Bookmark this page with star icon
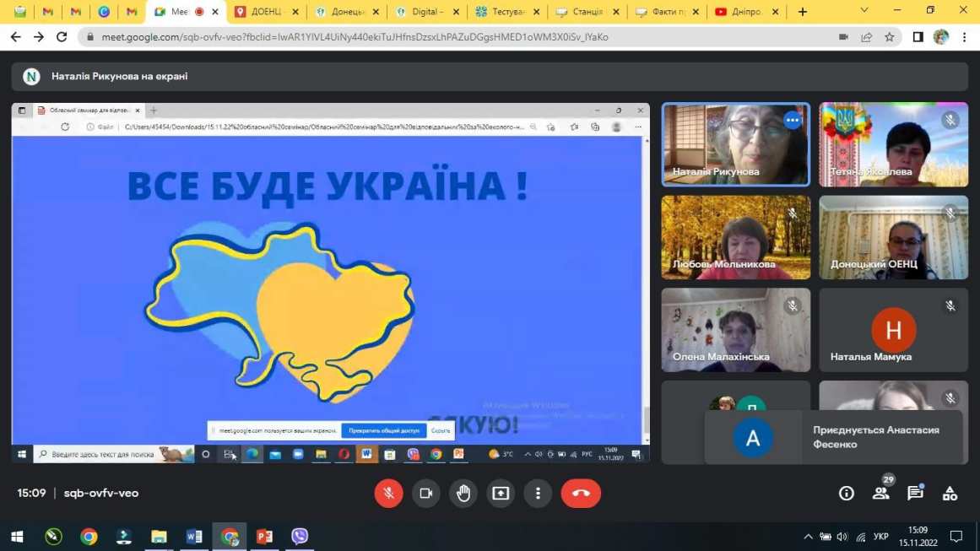 pos(890,37)
